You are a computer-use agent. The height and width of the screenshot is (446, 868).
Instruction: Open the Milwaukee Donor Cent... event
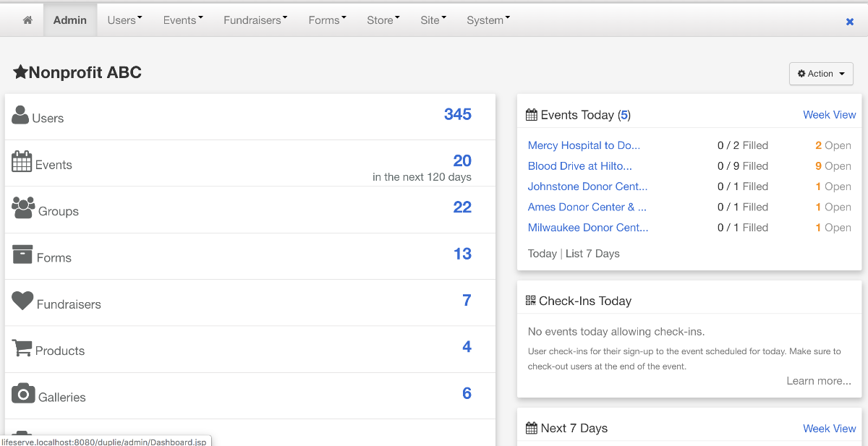(588, 228)
